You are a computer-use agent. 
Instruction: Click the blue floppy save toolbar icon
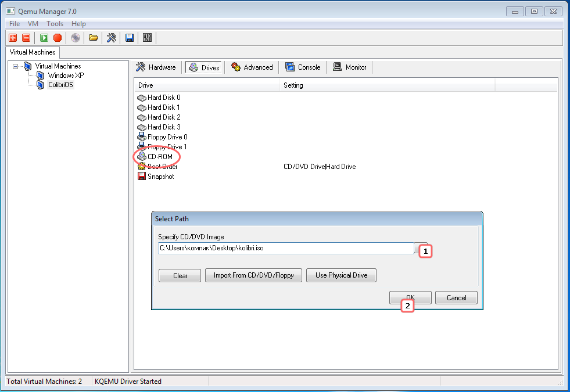pyautogui.click(x=130, y=38)
